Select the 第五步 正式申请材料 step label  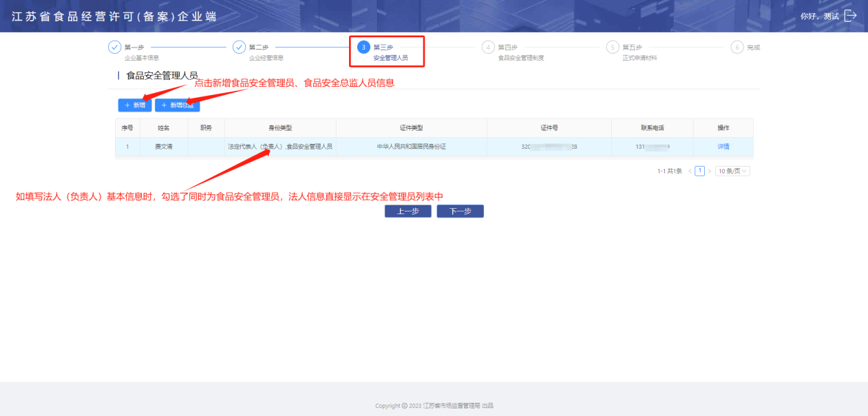[x=639, y=52]
